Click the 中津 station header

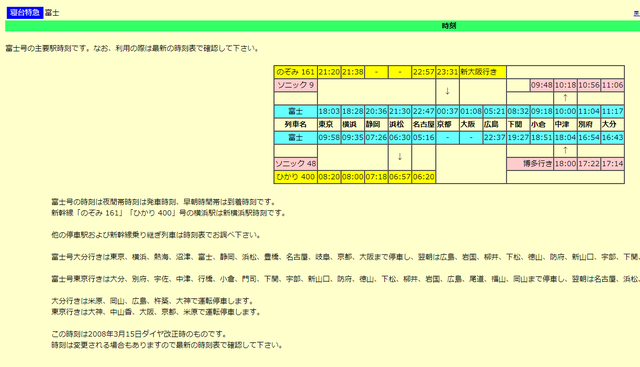pos(565,124)
